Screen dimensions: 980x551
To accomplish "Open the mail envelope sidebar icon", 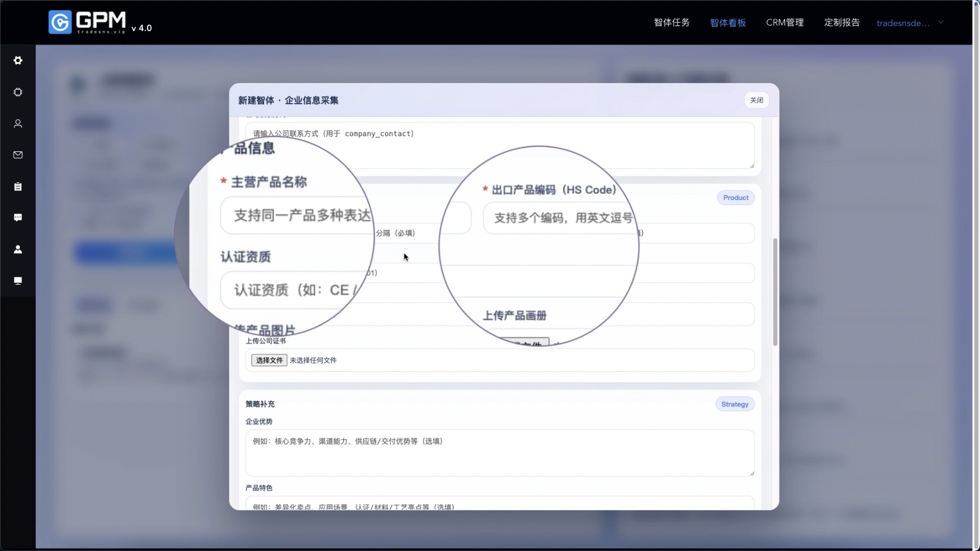I will point(18,155).
